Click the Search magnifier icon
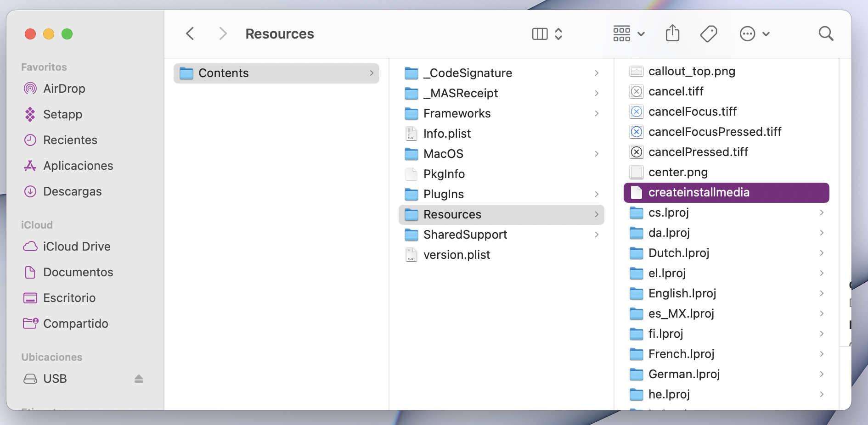Screen dimensions: 868x425 826,34
